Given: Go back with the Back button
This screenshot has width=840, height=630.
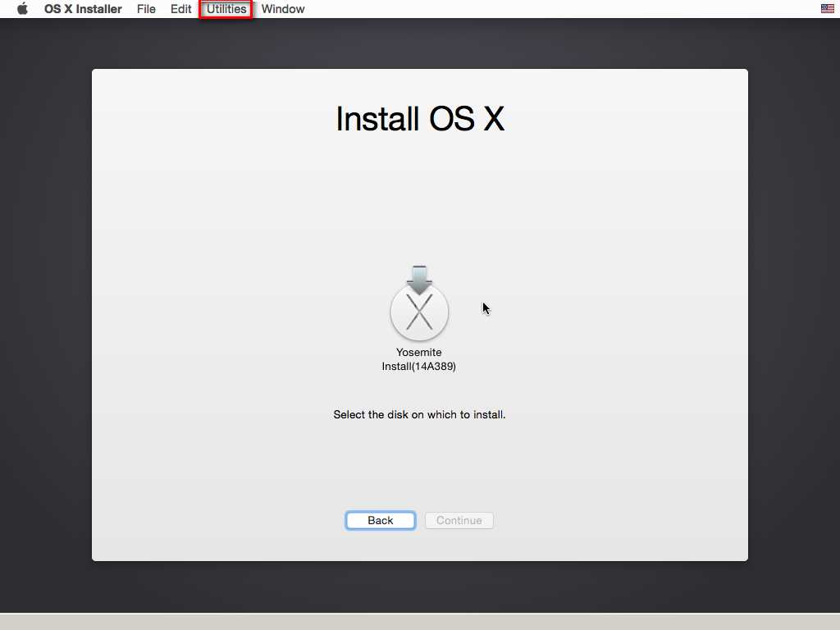Looking at the screenshot, I should [x=381, y=520].
